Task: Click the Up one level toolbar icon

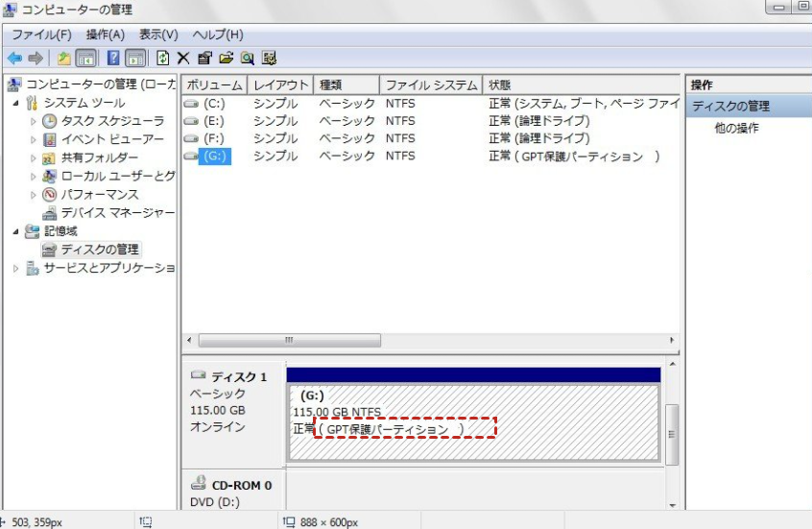Action: click(63, 58)
